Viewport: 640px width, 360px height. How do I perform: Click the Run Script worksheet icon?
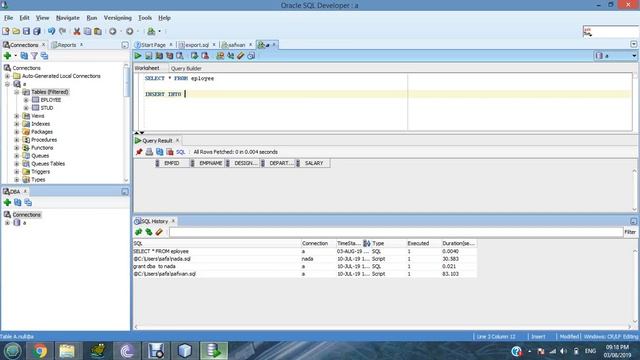point(149,56)
